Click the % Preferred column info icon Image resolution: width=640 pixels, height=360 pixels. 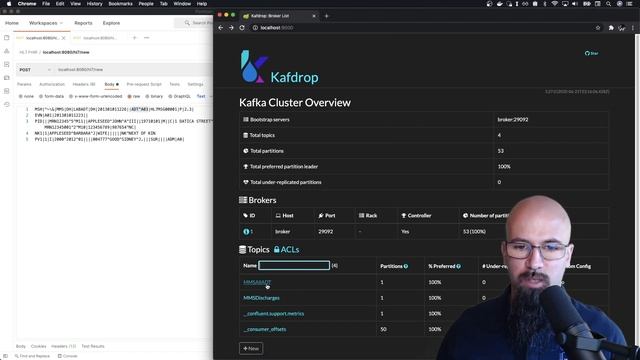point(458,266)
